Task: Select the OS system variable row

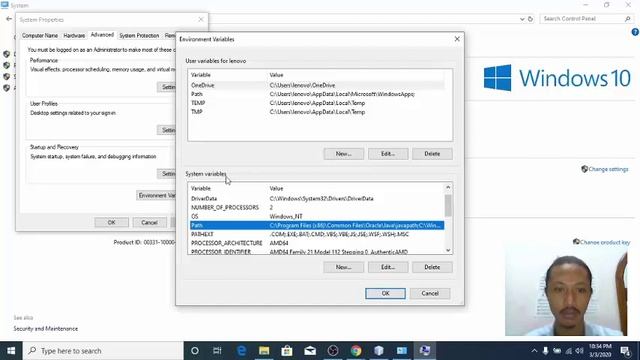Action: pyautogui.click(x=317, y=216)
